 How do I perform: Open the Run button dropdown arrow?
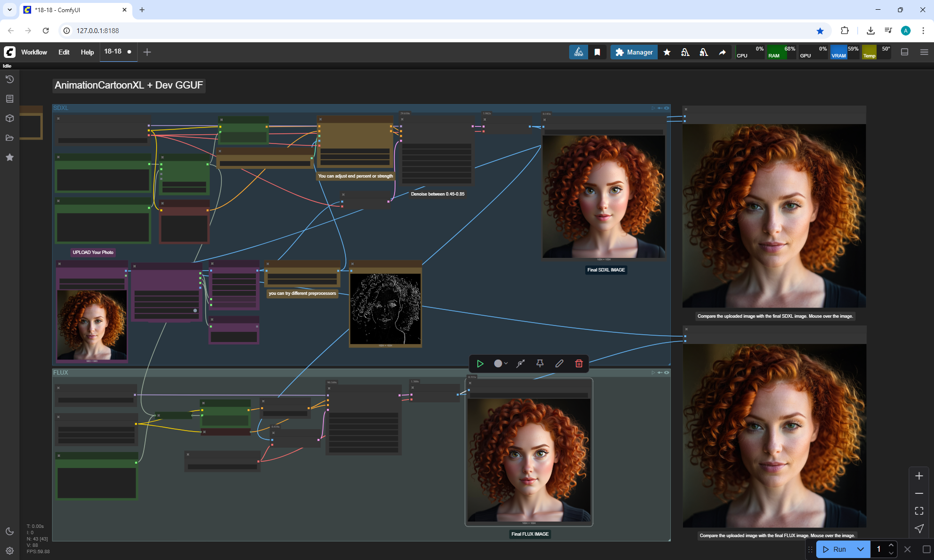coord(860,549)
